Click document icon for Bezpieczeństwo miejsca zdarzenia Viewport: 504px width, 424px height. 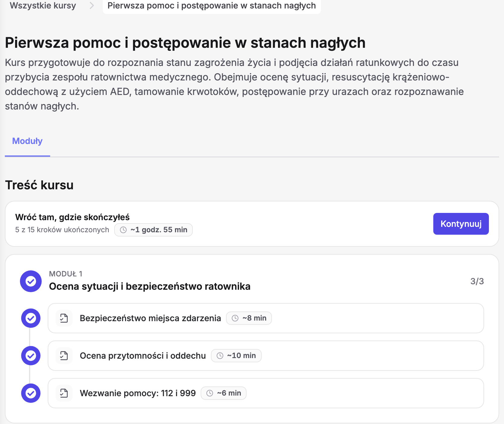64,318
